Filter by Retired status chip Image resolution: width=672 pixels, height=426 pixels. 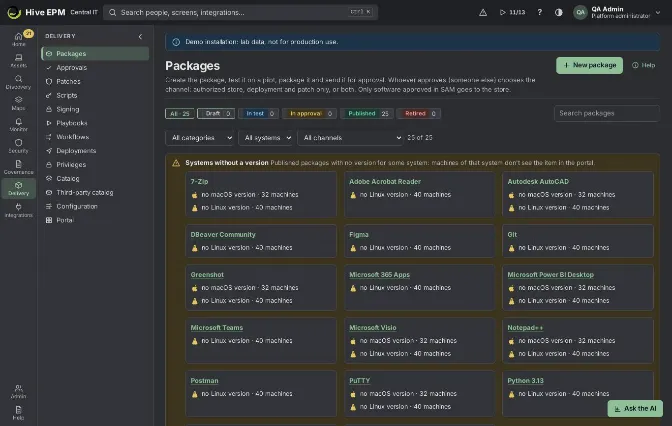coord(419,114)
